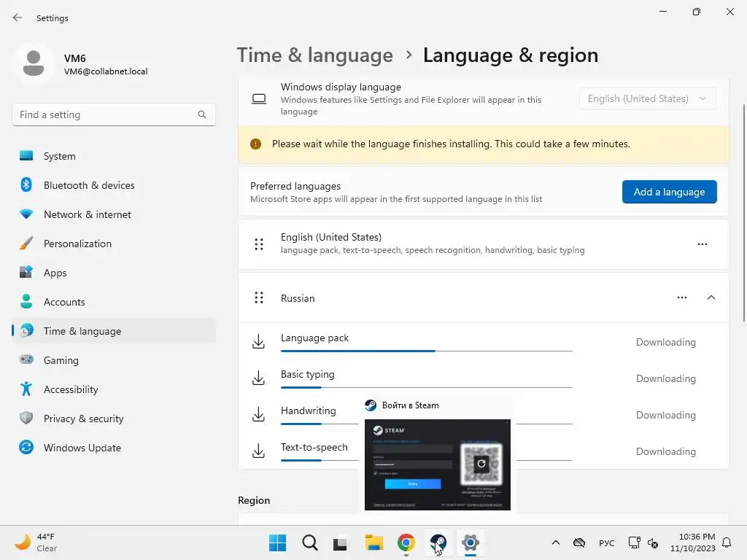747x560 pixels.
Task: Open the weather widget showing 44°F
Action: pos(36,542)
